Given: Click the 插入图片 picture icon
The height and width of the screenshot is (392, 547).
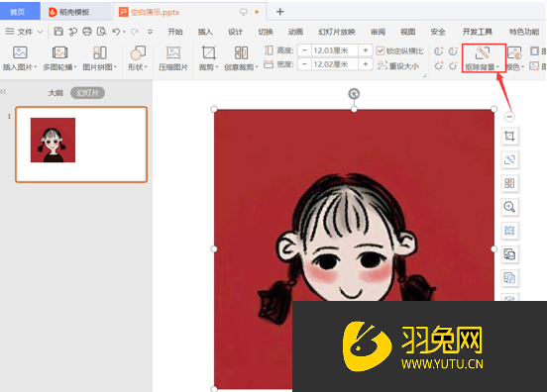Looking at the screenshot, I should (x=20, y=52).
